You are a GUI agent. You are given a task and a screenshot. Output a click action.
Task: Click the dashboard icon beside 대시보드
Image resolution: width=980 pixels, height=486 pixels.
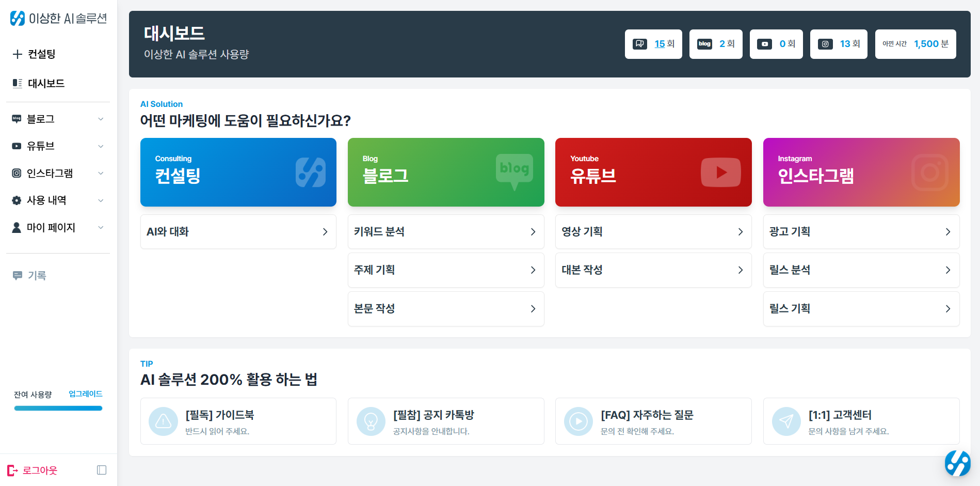click(17, 83)
